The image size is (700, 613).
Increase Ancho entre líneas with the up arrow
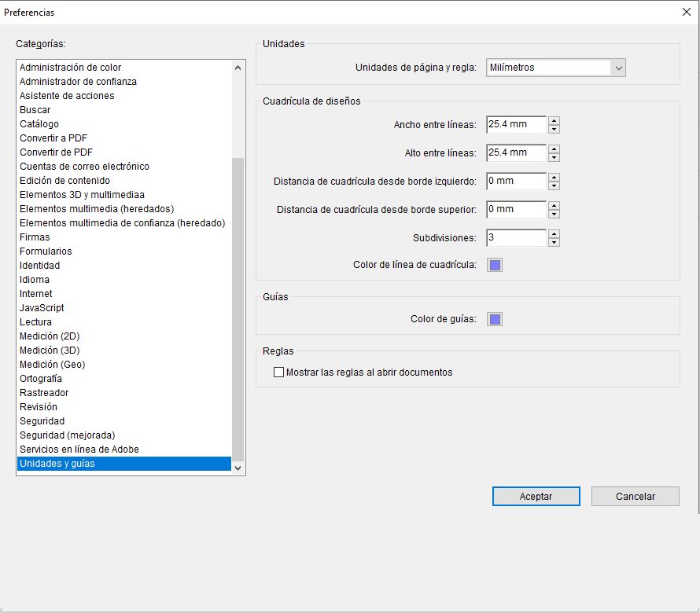point(554,120)
